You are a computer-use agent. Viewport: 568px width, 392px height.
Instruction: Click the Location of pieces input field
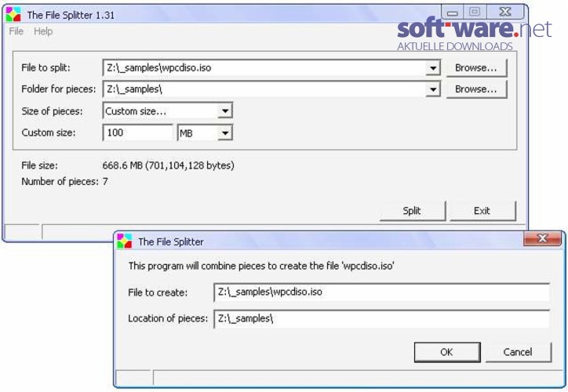[x=382, y=318]
